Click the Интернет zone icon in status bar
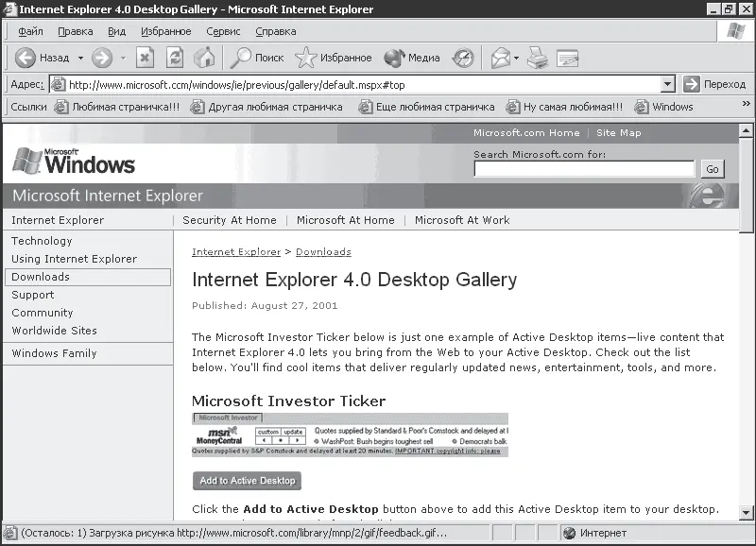756x546 pixels. coord(570,533)
